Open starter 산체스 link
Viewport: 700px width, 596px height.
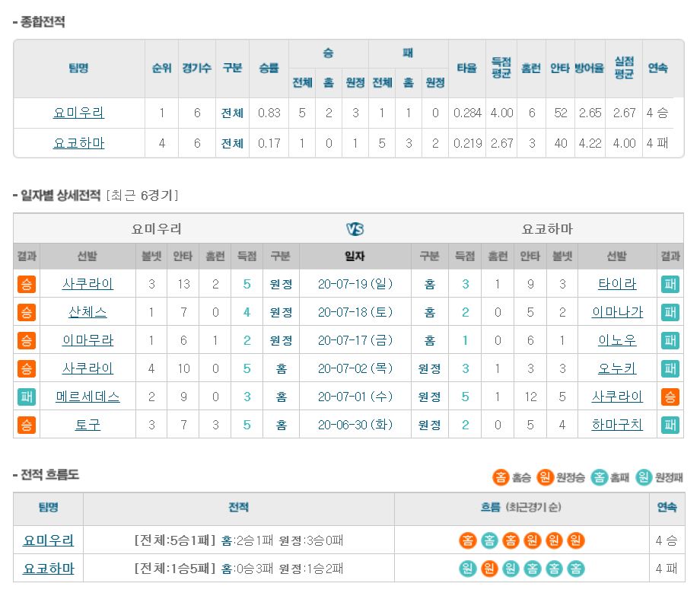[87, 312]
